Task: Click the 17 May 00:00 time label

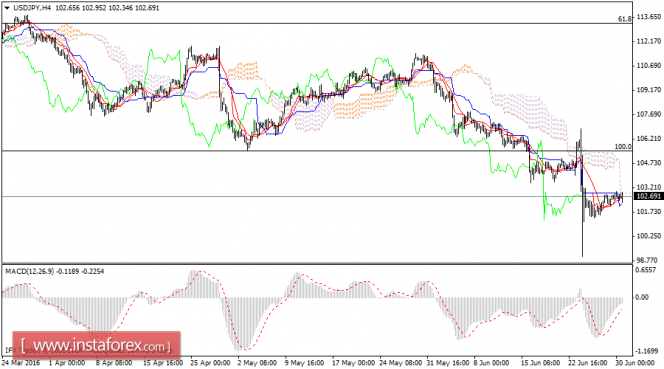Action: coord(353,363)
